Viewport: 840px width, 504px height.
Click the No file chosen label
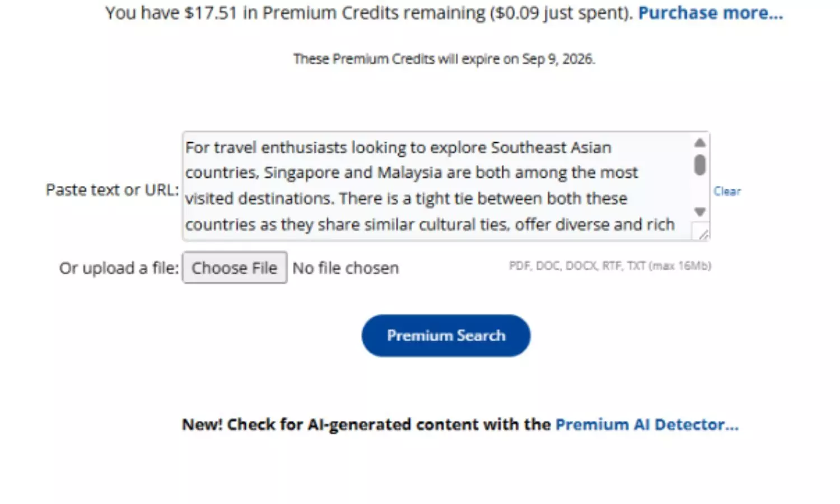(345, 268)
